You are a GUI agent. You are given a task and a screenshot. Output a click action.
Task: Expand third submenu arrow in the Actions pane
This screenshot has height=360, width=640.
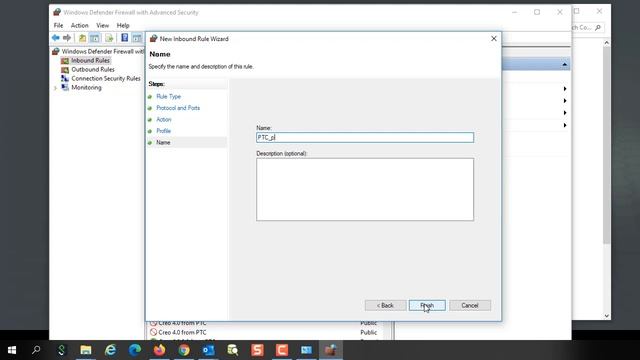tap(565, 113)
